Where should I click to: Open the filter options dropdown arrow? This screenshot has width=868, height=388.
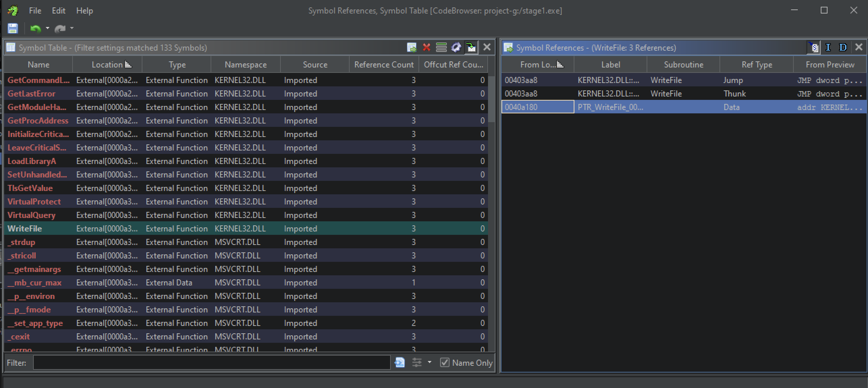tap(429, 362)
